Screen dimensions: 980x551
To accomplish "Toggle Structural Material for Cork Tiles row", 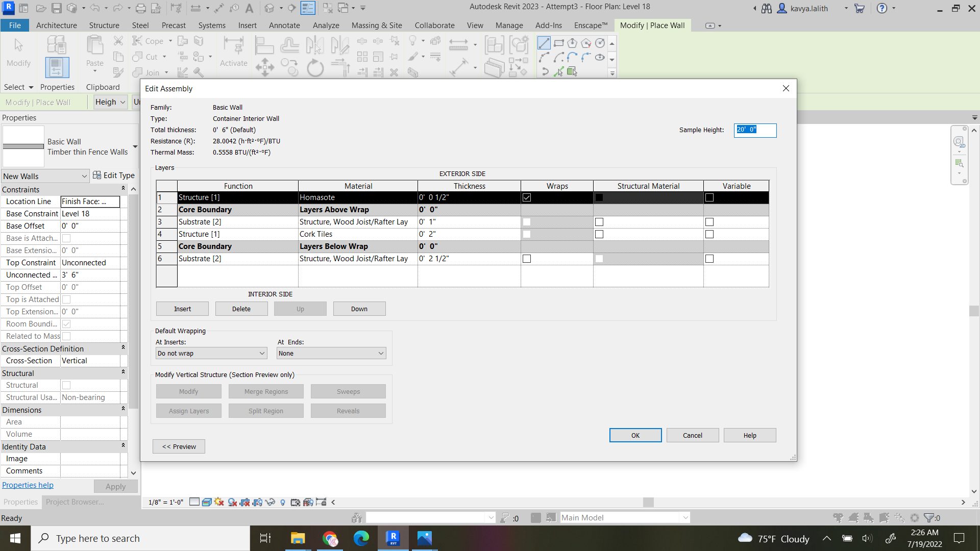I will 599,234.
